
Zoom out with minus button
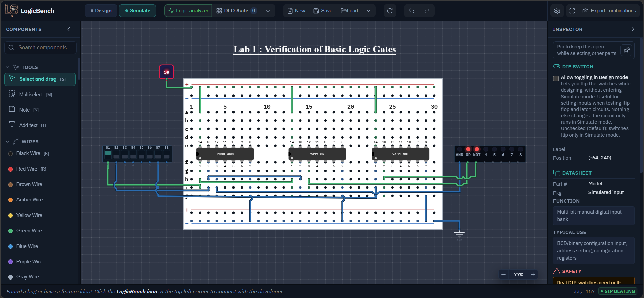click(503, 275)
